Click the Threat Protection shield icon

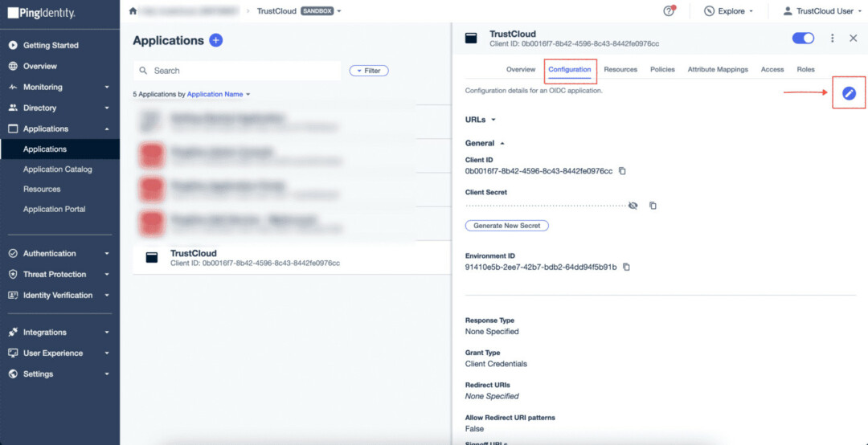[x=14, y=275]
